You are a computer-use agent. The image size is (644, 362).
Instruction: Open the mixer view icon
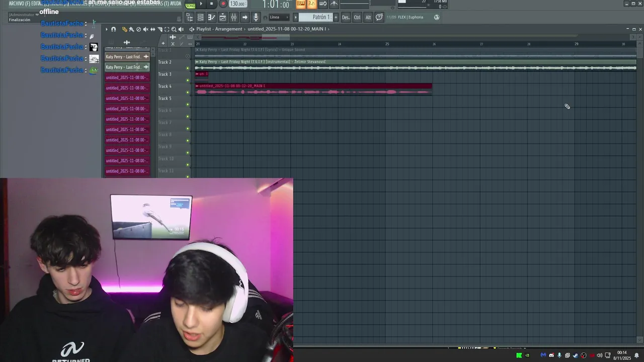[x=233, y=17]
